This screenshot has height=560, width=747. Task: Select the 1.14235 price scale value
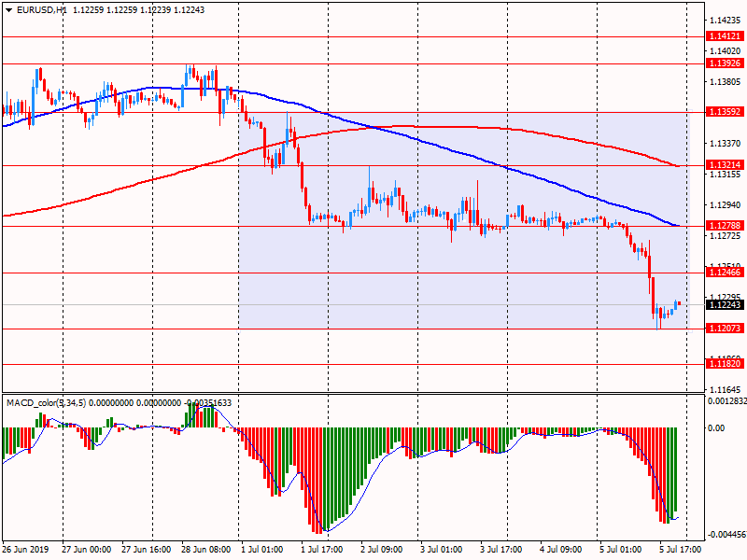point(726,21)
